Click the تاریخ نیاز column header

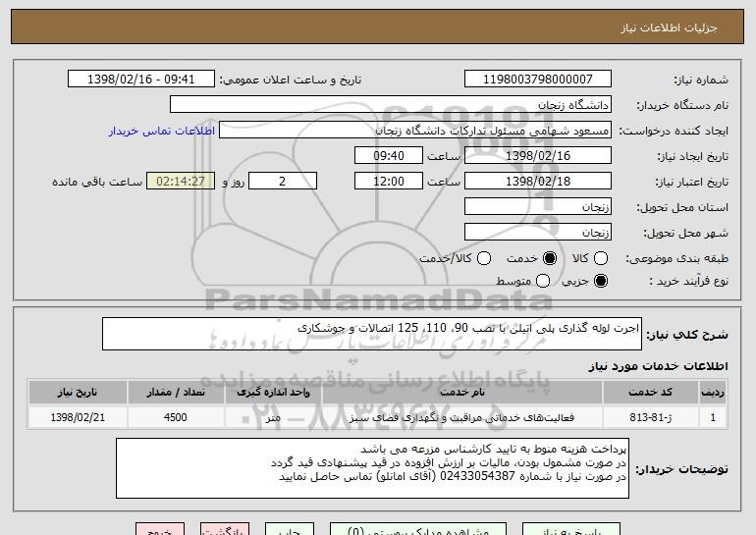78,393
